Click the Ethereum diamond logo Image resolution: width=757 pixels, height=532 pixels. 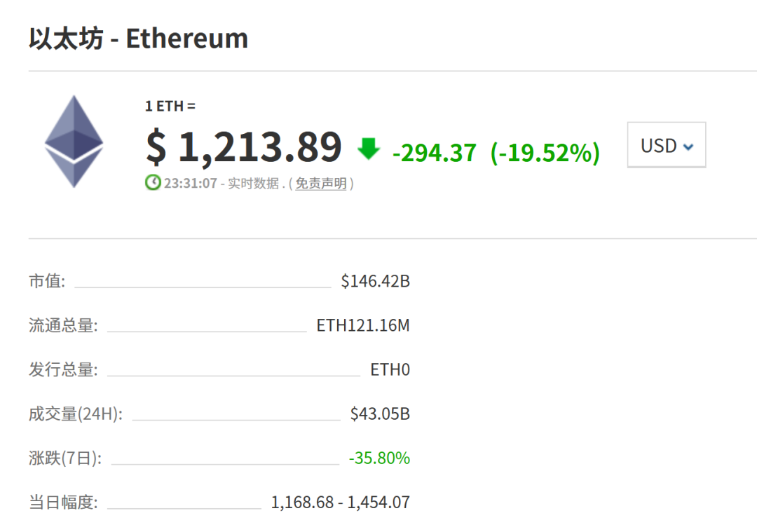point(74,142)
